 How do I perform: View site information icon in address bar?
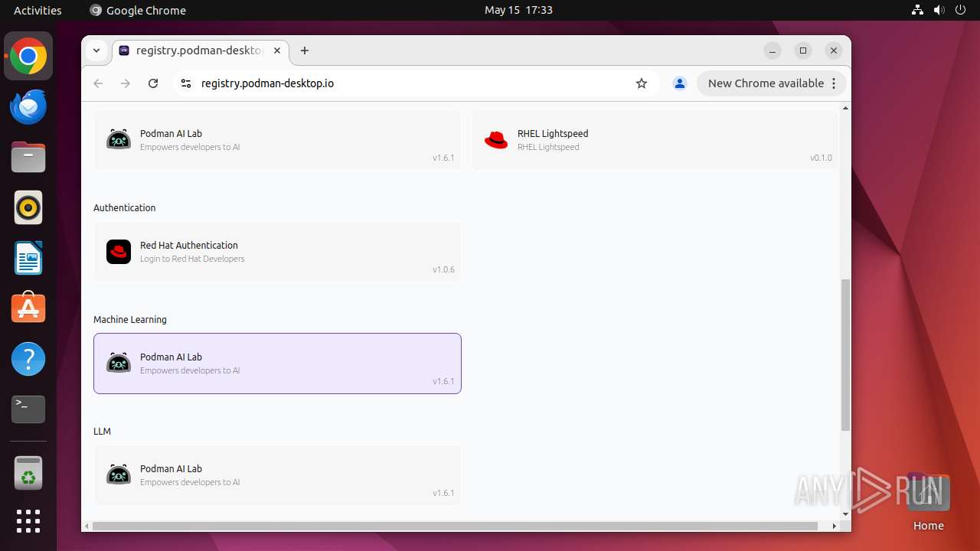(185, 83)
